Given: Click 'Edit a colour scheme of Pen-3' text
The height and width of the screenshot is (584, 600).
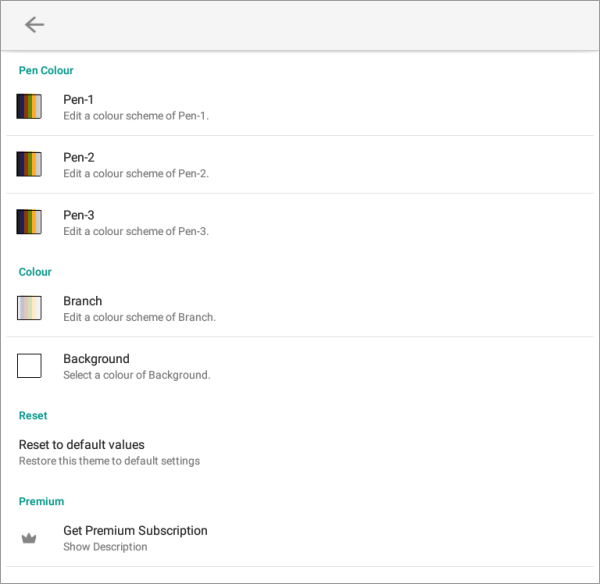Looking at the screenshot, I should [136, 231].
